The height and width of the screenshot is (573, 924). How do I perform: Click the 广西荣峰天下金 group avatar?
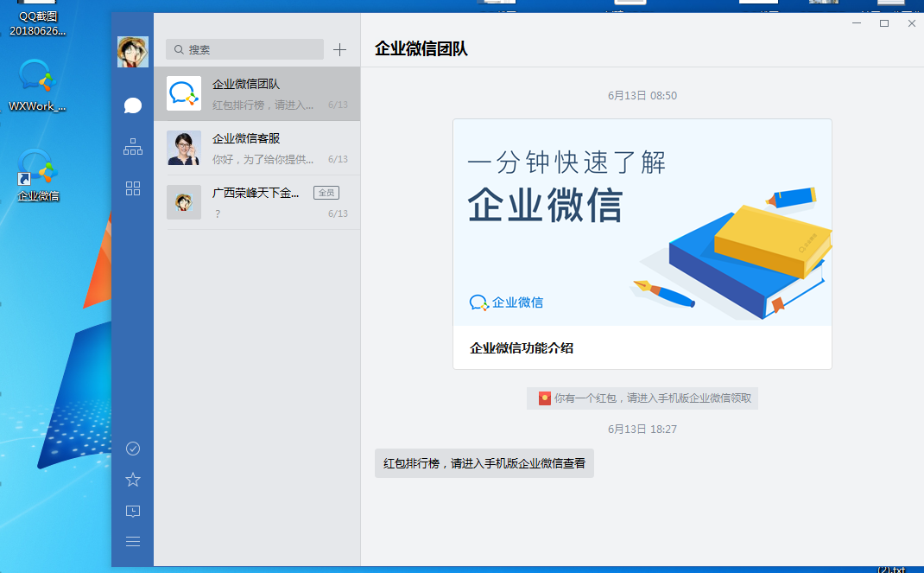click(184, 202)
